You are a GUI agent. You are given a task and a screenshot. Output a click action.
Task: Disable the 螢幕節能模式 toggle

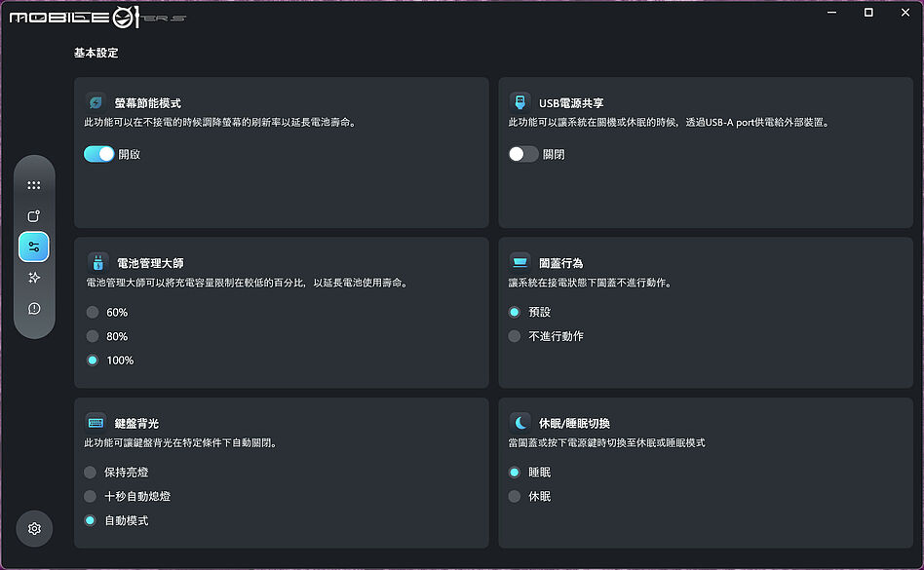98,154
